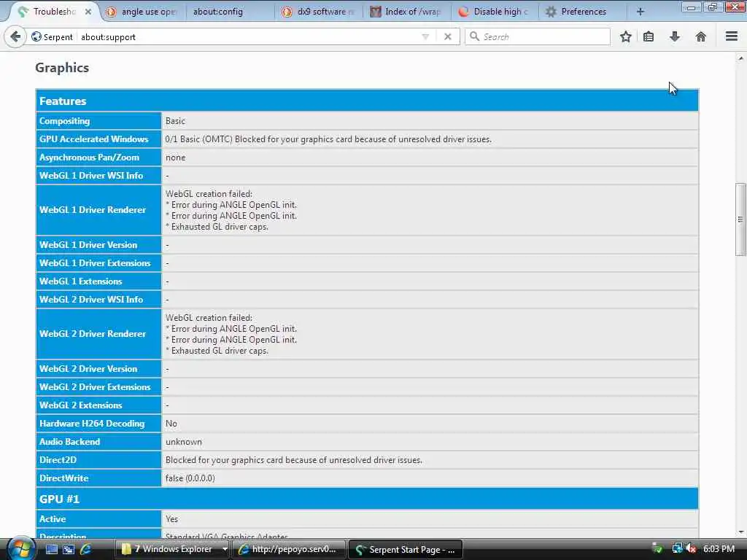This screenshot has height=560, width=747.
Task: Click the safely remove hardware tray icon
Action: pyautogui.click(x=657, y=548)
